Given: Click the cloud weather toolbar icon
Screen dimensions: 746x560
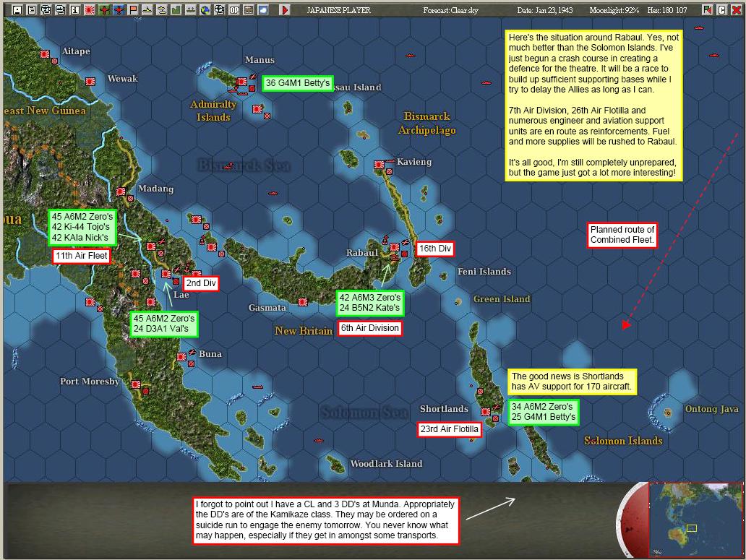Looking at the screenshot, I should [263, 9].
